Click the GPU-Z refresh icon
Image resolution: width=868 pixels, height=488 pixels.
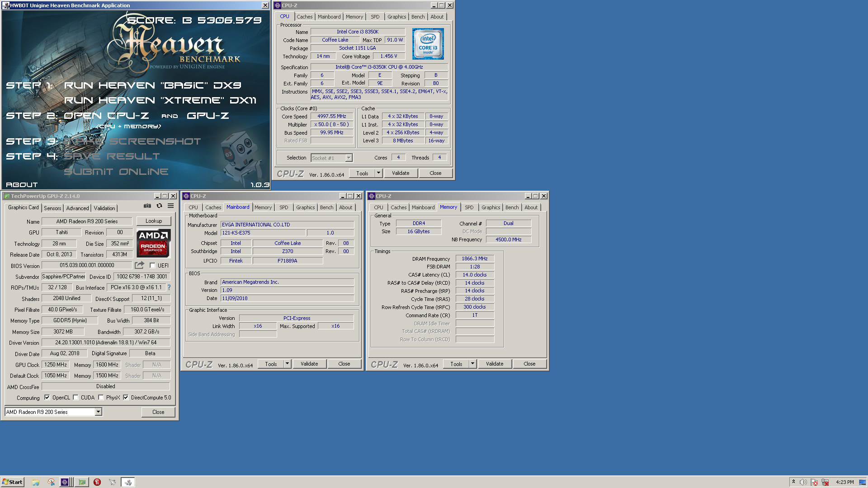click(x=159, y=206)
